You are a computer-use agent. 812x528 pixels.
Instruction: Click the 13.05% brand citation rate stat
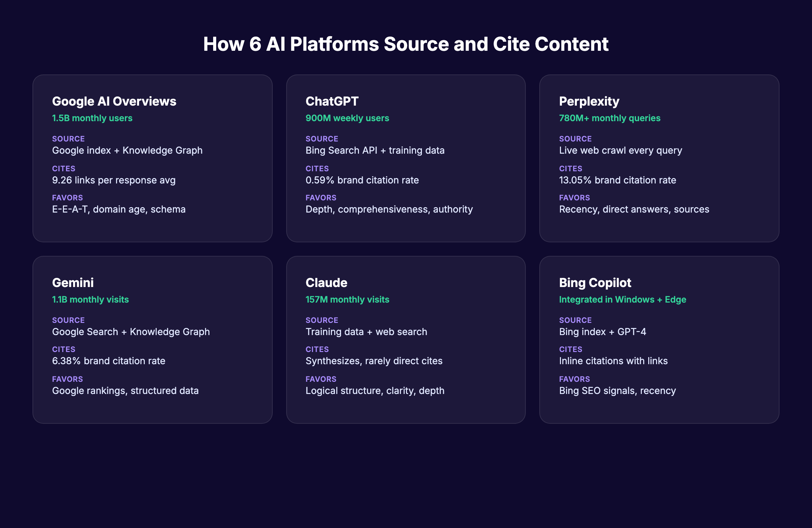[617, 180]
